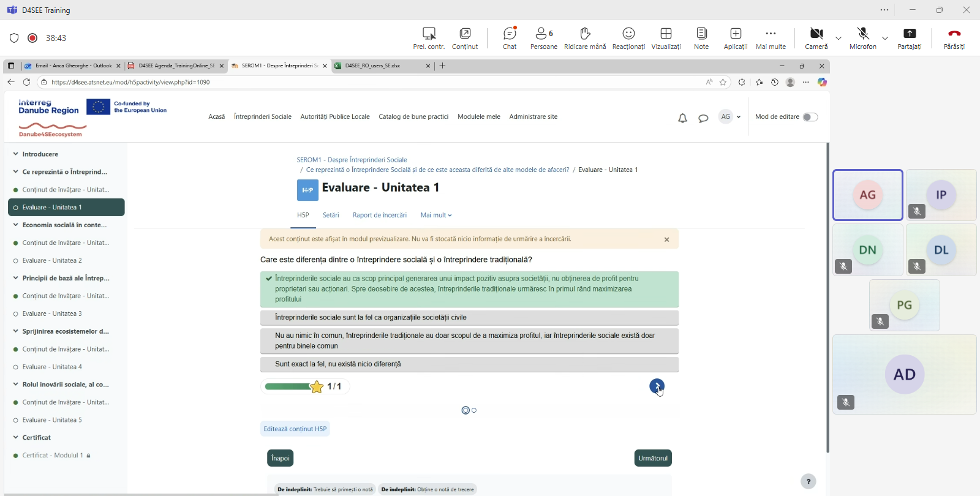Click Editează conținut H5P button

295,429
